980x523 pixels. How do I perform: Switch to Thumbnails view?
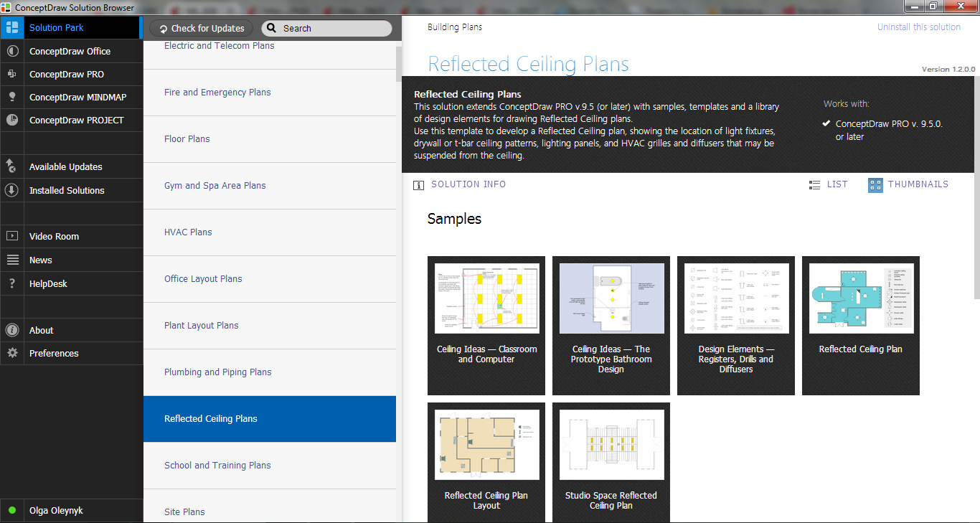pos(908,184)
